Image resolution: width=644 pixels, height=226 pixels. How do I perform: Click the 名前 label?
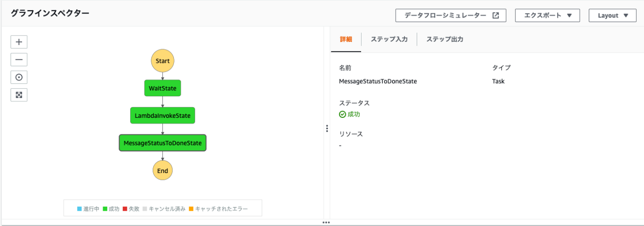(345, 68)
